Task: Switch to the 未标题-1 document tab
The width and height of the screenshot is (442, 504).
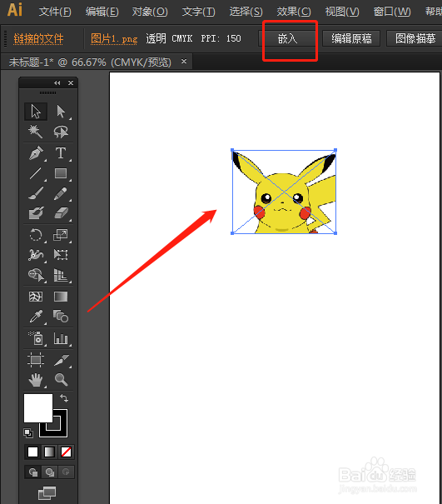Action: point(90,62)
